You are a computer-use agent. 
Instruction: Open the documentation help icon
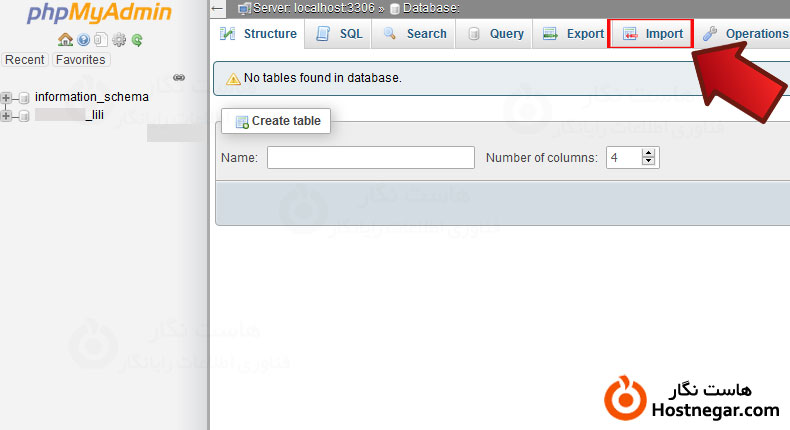tap(84, 40)
